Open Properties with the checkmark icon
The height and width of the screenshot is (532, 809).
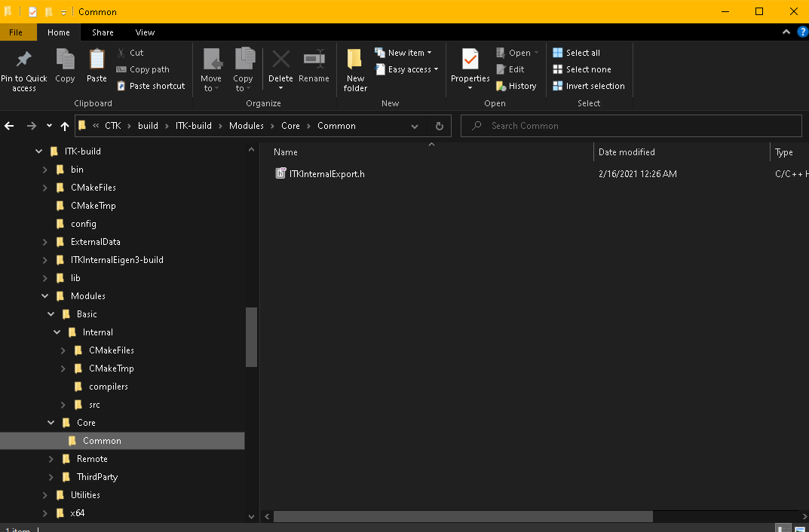pyautogui.click(x=470, y=60)
